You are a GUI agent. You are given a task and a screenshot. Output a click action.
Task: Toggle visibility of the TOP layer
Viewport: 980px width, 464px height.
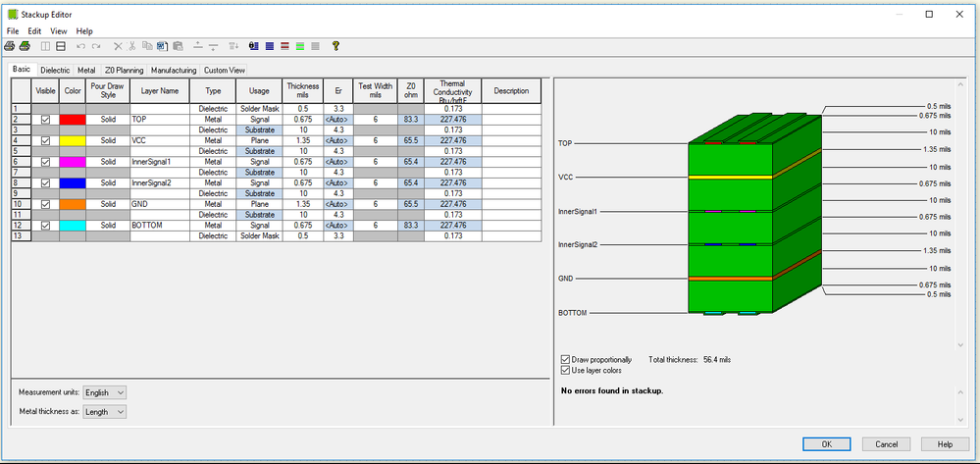pyautogui.click(x=46, y=119)
